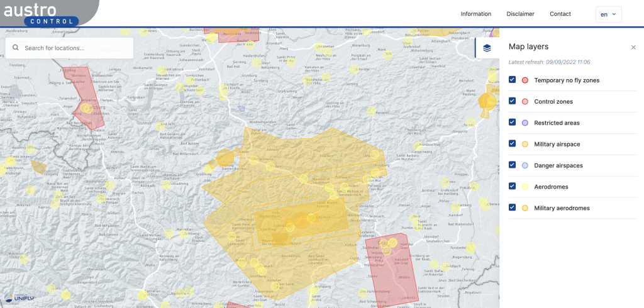This screenshot has width=644, height=308.
Task: Click the orange Military aerodromes legend circle
Action: coord(525,208)
